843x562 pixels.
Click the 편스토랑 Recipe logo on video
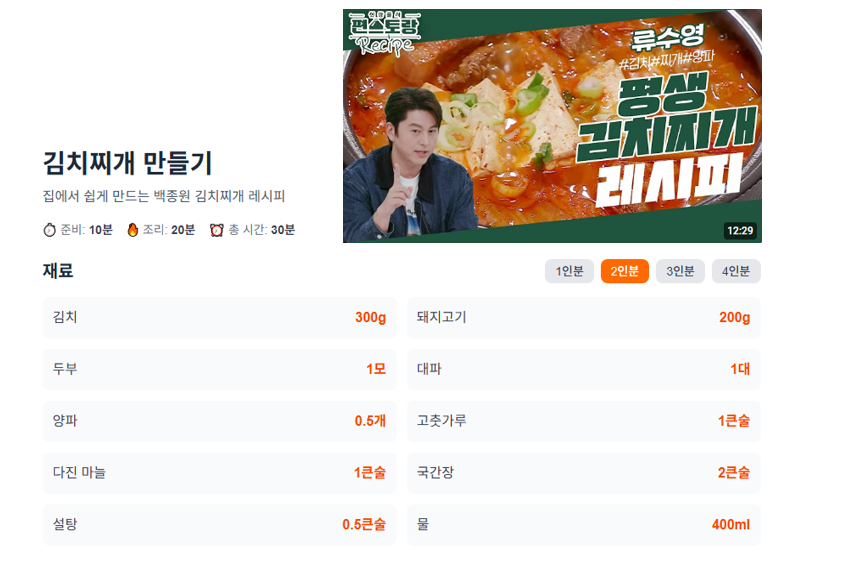pyautogui.click(x=384, y=33)
